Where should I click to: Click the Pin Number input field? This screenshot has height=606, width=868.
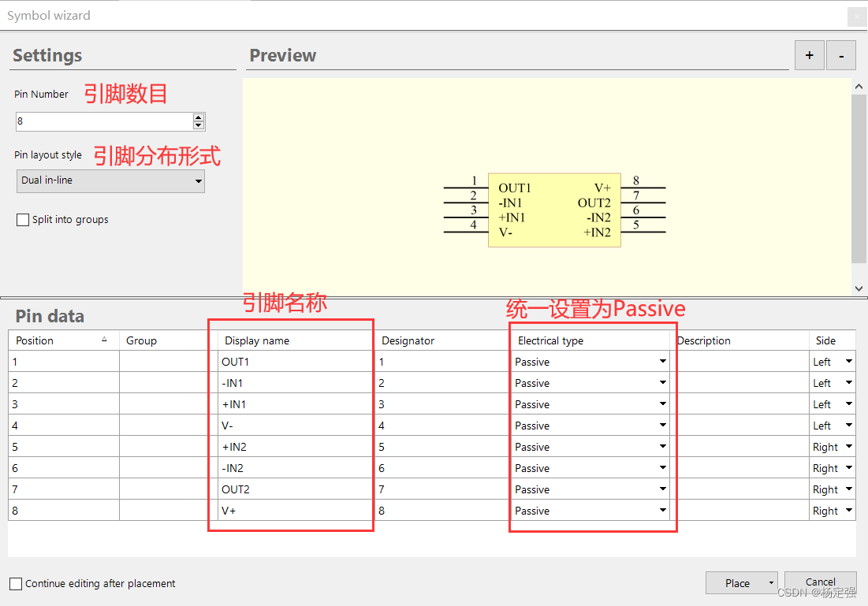(102, 121)
